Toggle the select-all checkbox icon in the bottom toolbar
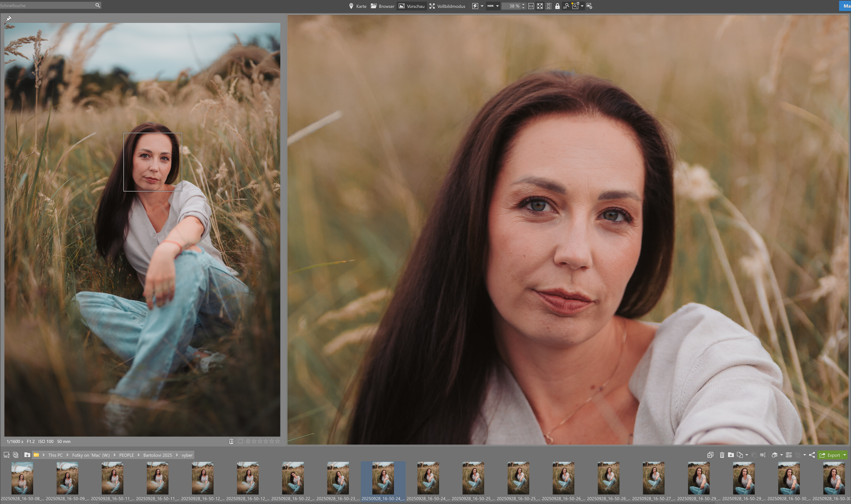Viewport: 851px width, 504px height. pyautogui.click(x=710, y=455)
